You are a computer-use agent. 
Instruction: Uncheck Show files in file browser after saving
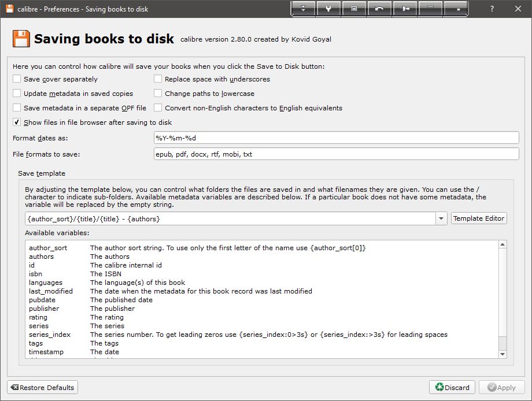click(17, 122)
